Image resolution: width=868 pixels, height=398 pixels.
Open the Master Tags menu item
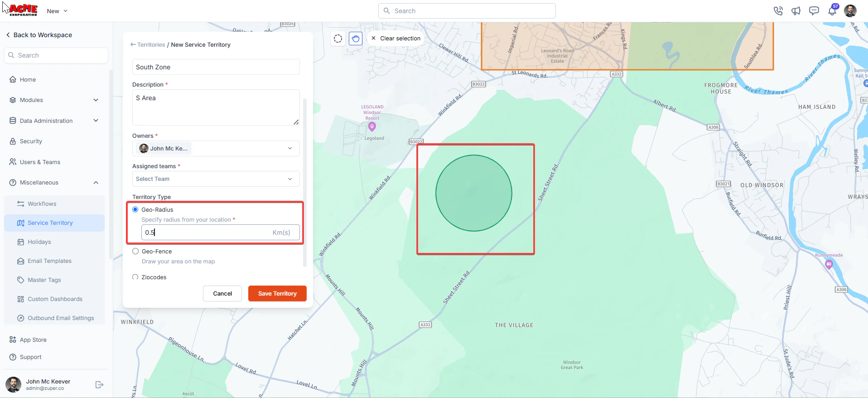pos(54,280)
